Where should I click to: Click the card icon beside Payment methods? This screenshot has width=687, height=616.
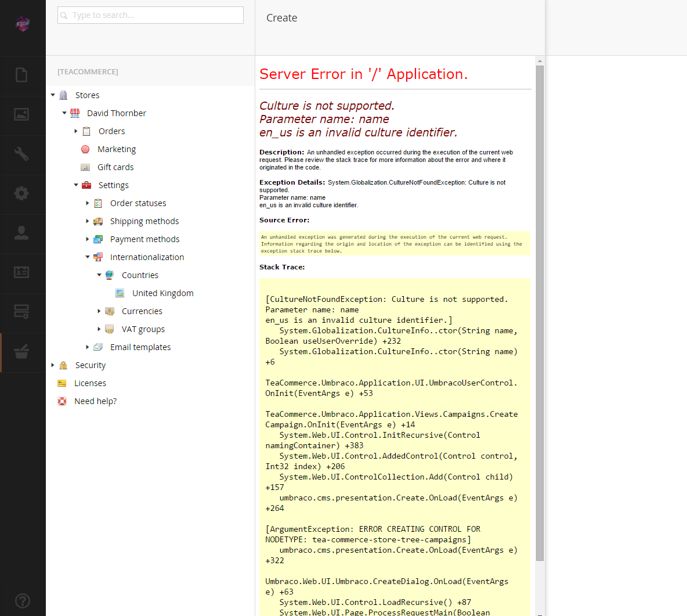98,239
